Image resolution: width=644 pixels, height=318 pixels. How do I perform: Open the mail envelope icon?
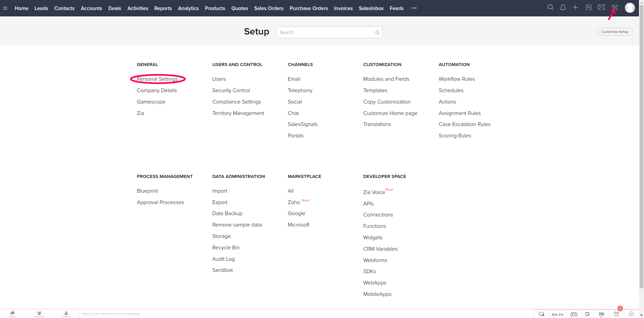(x=601, y=7)
